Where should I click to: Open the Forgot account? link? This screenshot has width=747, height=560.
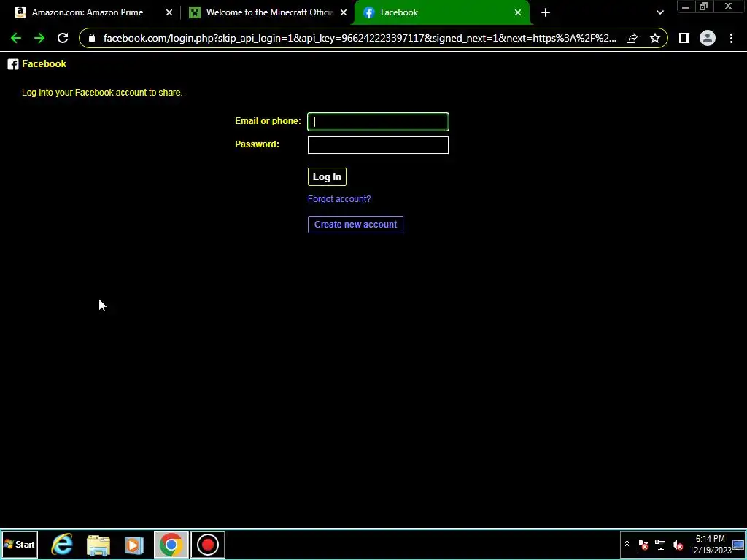tap(339, 199)
